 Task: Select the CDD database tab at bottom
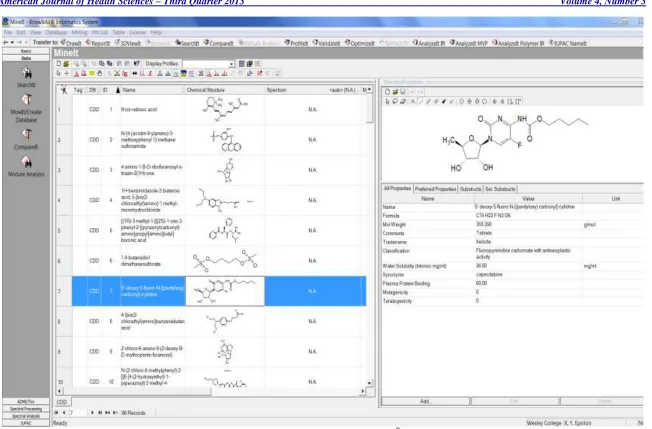[62, 402]
